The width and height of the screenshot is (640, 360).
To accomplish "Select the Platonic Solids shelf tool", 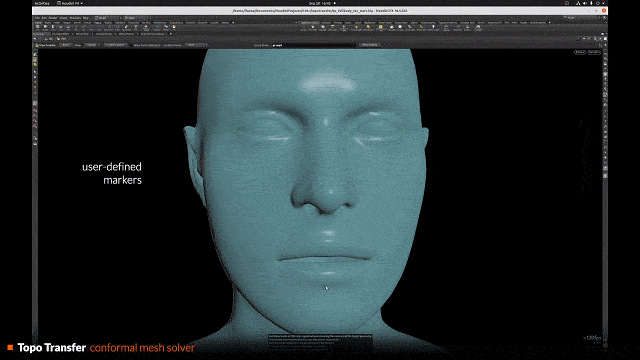I will pos(146,27).
